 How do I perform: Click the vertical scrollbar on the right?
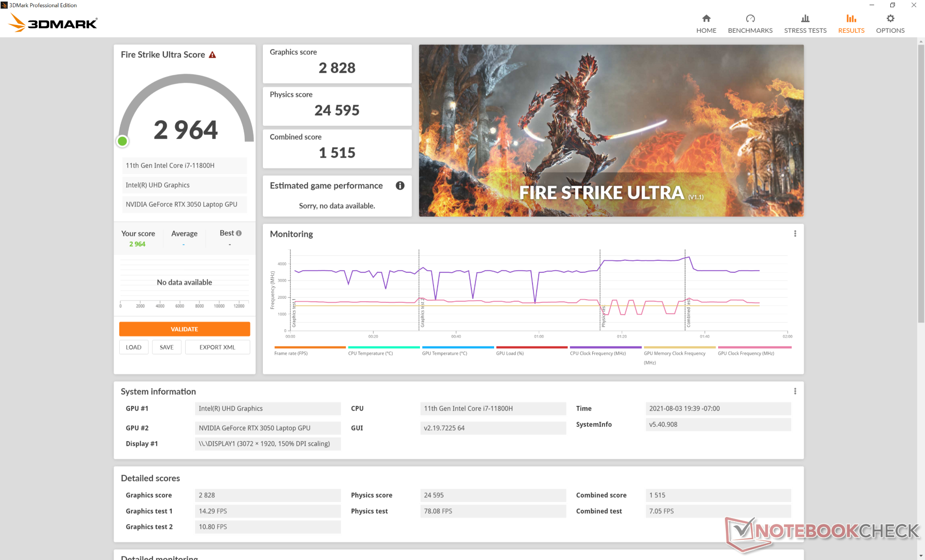coord(921,184)
